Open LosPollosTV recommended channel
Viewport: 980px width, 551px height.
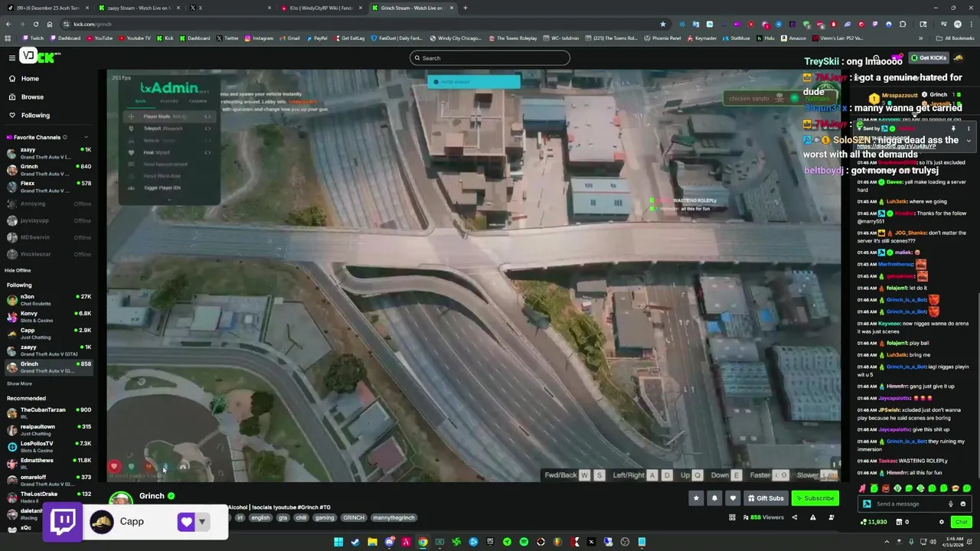47,447
